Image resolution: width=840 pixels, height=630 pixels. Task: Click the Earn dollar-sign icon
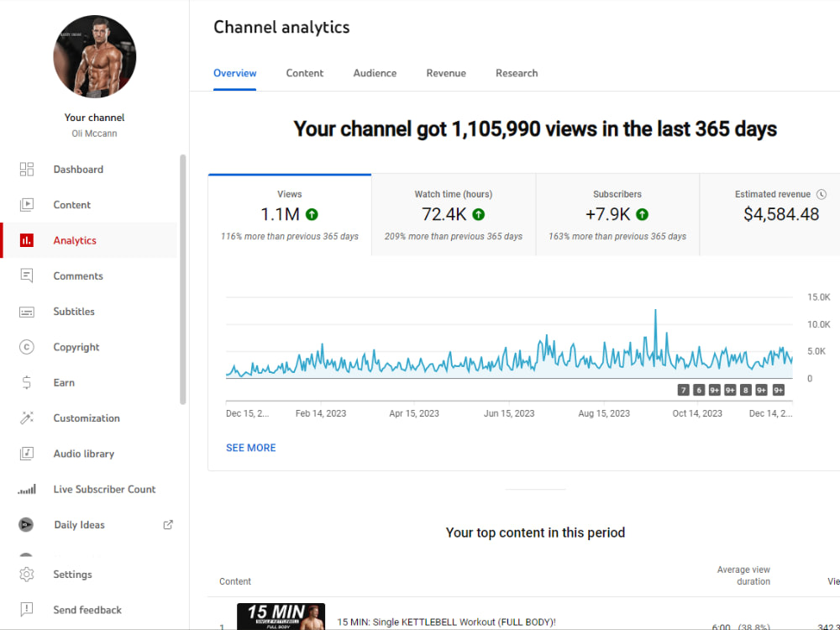[x=26, y=382]
